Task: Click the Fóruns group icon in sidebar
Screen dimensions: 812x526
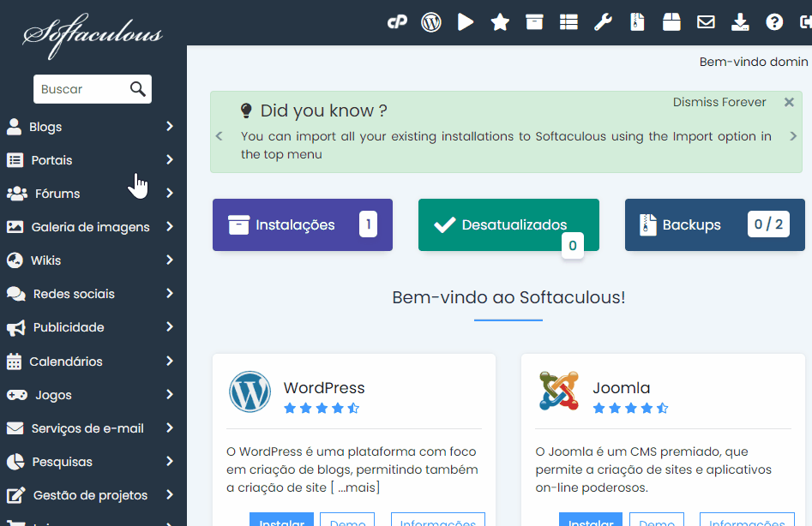Action: pyautogui.click(x=17, y=194)
